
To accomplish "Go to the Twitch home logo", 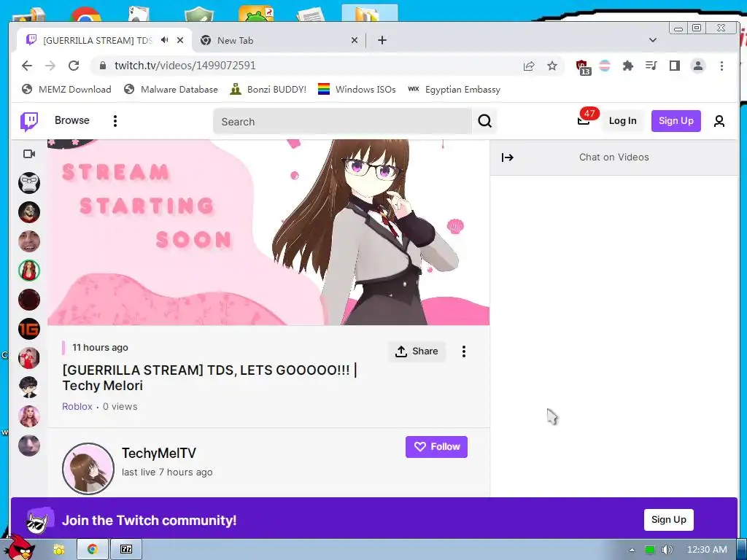I will coord(29,122).
